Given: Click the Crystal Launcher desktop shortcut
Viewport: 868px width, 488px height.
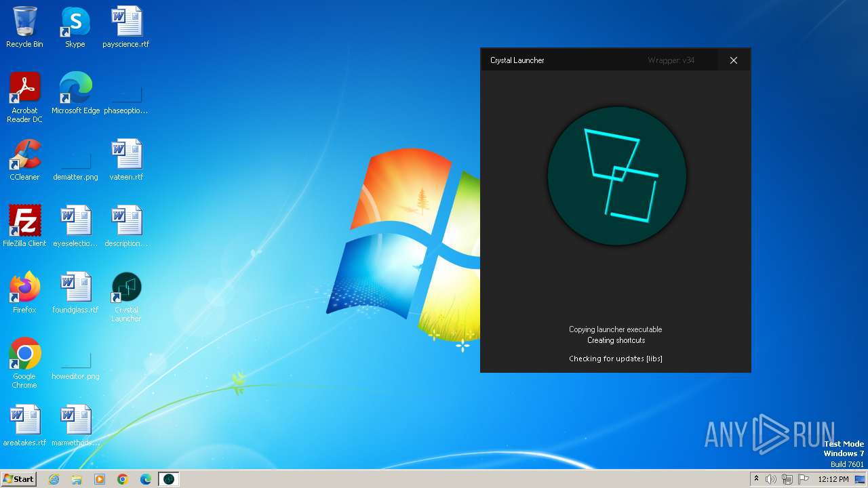Looking at the screenshot, I should [126, 297].
